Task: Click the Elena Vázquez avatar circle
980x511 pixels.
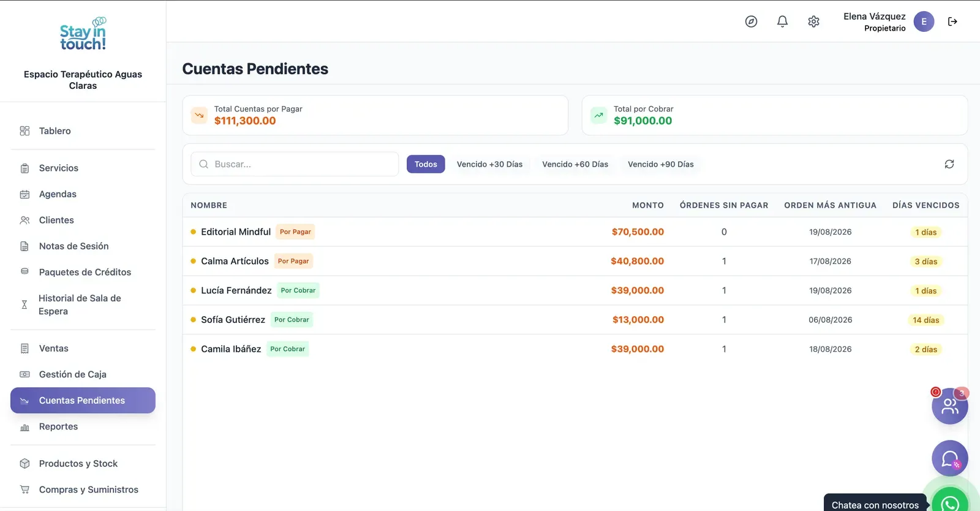Action: click(x=924, y=21)
